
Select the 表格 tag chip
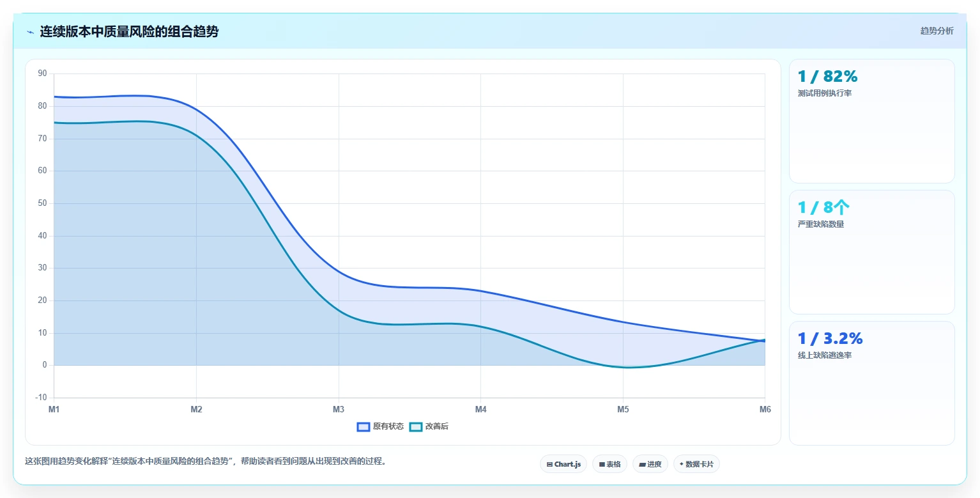tap(609, 464)
